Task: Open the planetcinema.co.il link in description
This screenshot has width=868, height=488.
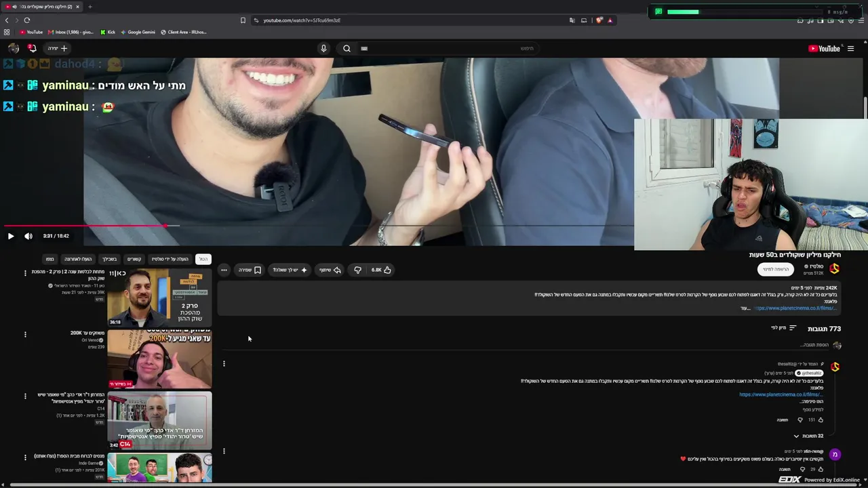Action: tap(796, 308)
